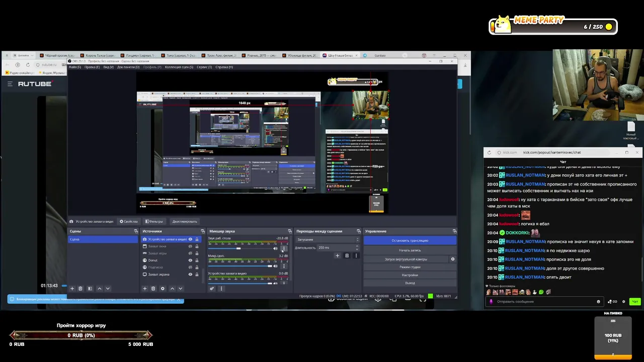Open Фильтры button in source toolbar

coord(153,222)
